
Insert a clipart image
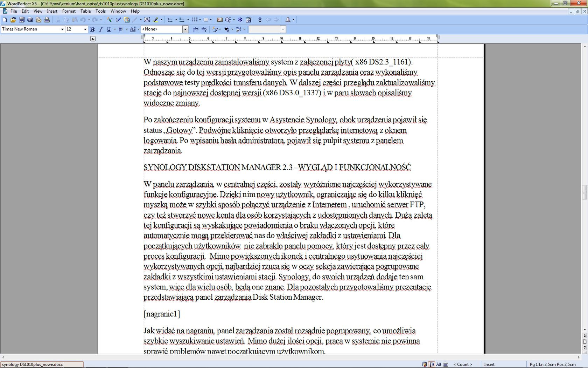pyautogui.click(x=127, y=20)
